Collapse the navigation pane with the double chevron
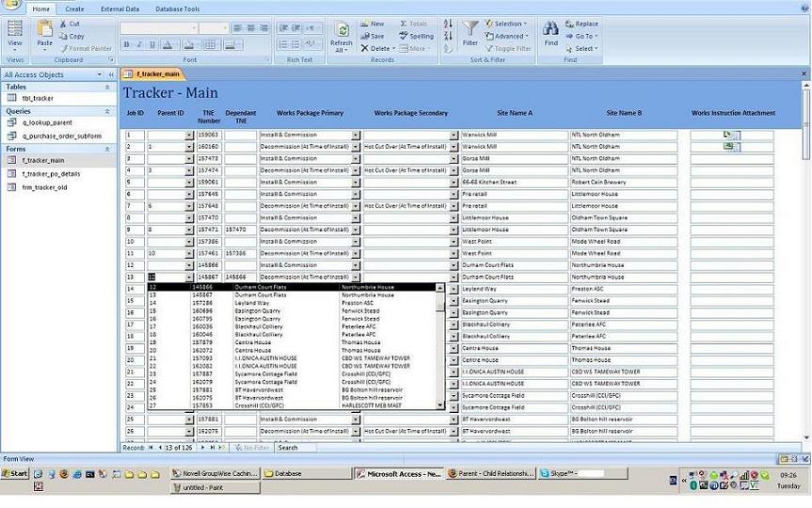This screenshot has width=812, height=508. (x=111, y=75)
